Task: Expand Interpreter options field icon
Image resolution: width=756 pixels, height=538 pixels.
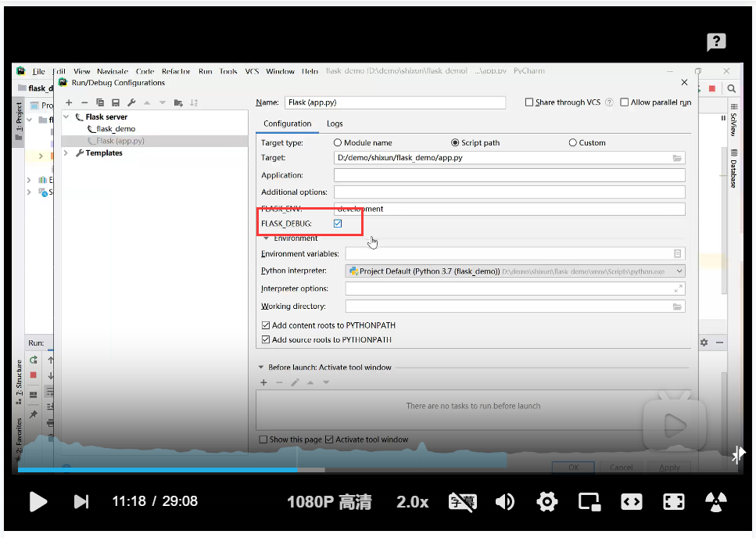Action: pyautogui.click(x=678, y=289)
